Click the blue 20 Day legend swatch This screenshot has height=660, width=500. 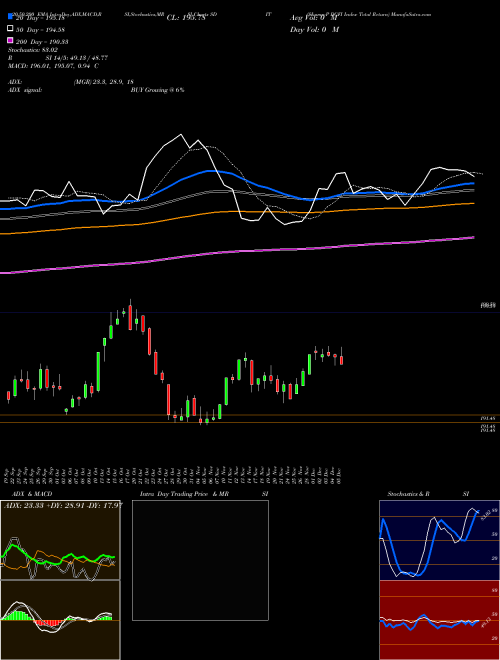point(10,17)
